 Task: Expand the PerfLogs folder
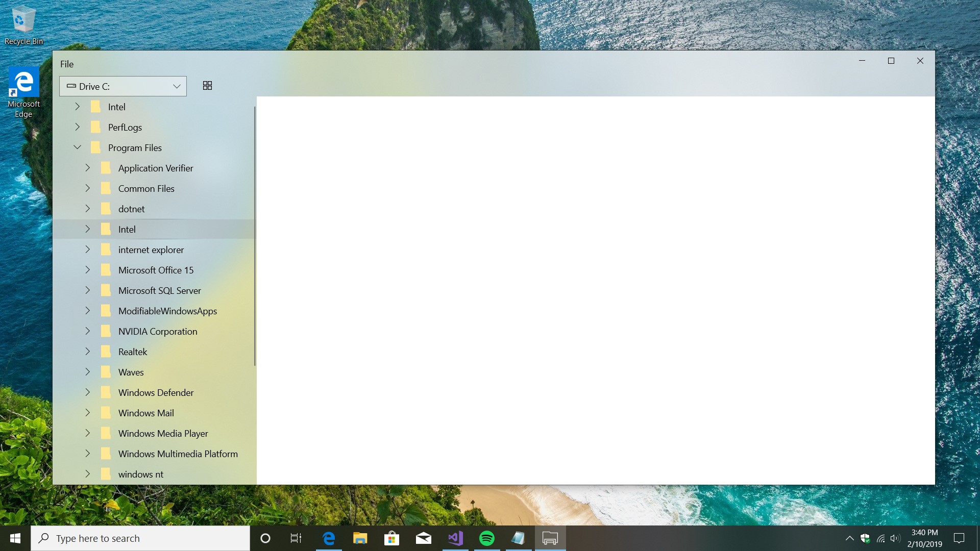77,127
